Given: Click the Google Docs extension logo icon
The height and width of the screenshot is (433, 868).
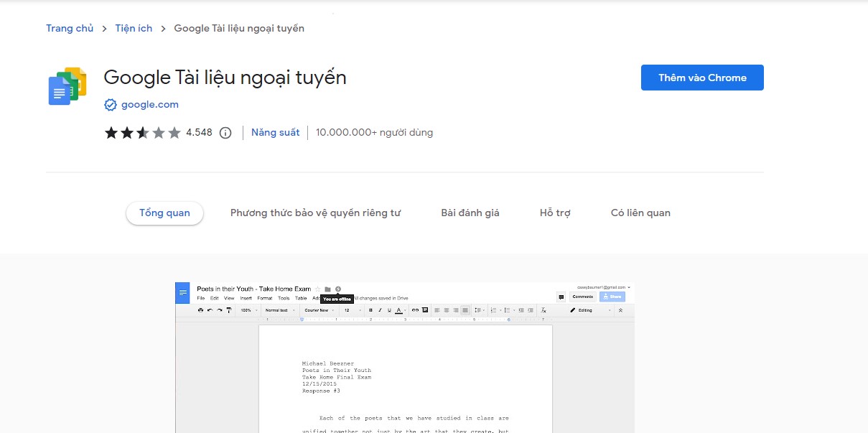Looking at the screenshot, I should point(67,86).
